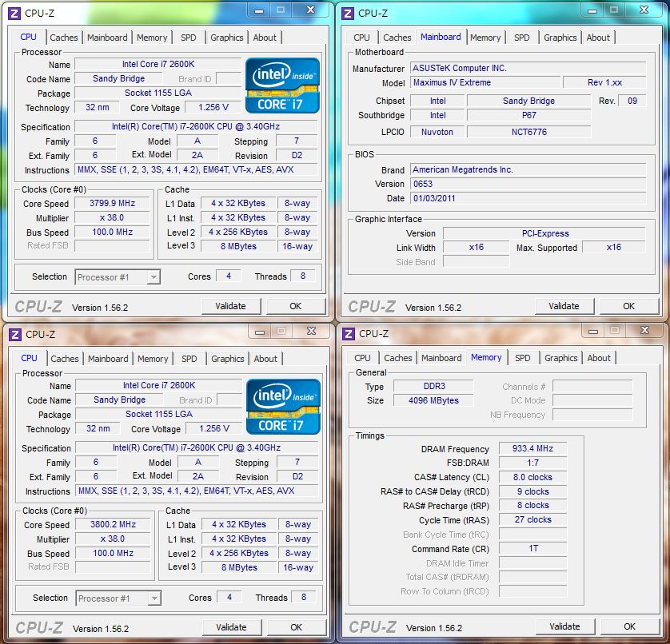Open Caches tab in top-left CPU-Z window

(x=64, y=38)
